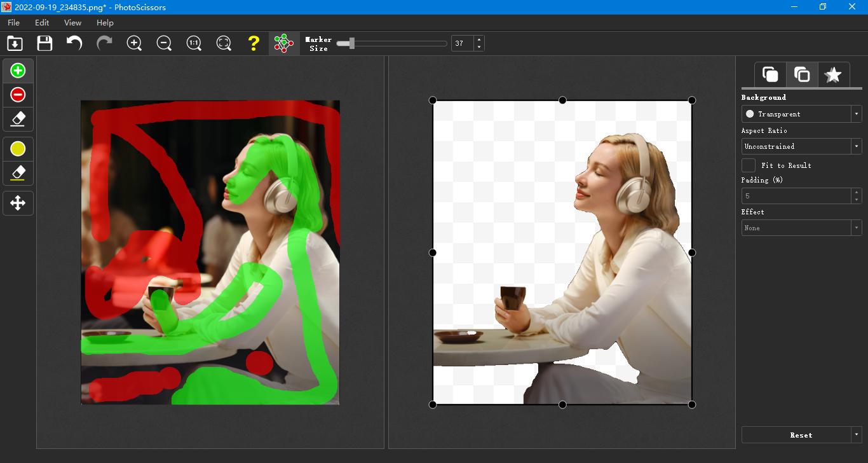Select the marker eraser tool
Screen dimensions: 868x463
[x=17, y=119]
